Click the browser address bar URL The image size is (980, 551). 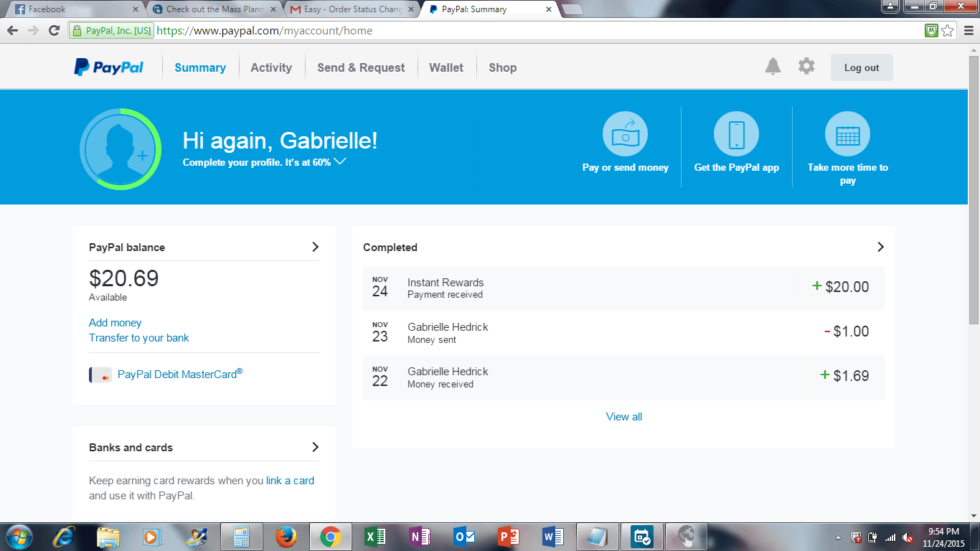264,31
